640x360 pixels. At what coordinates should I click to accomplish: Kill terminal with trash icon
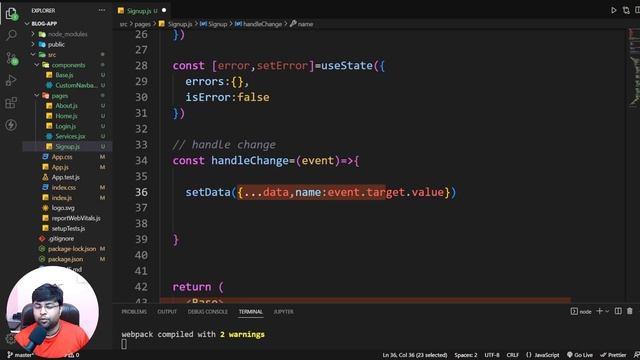[x=629, y=311]
